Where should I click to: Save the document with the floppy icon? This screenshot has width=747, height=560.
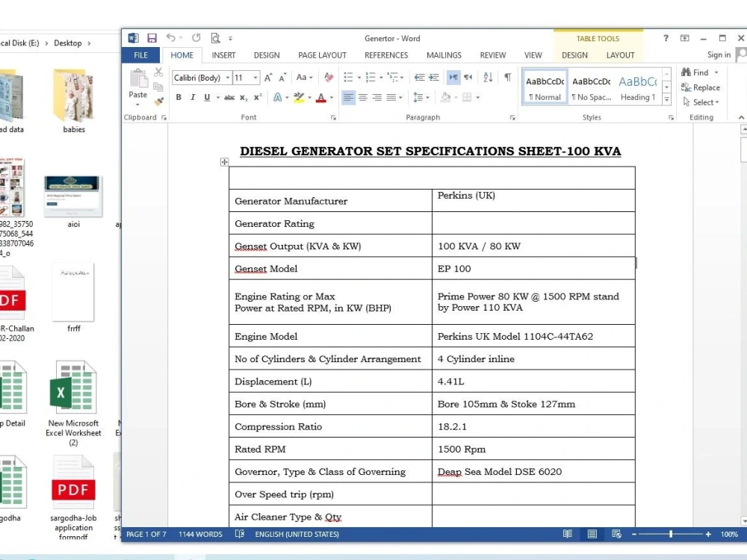tap(152, 38)
